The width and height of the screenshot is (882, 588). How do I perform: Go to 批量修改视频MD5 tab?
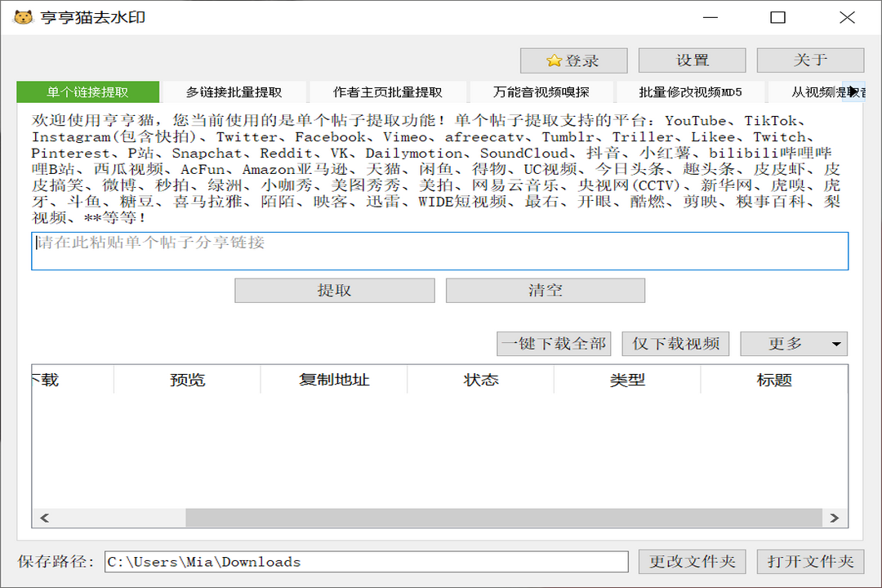point(690,92)
